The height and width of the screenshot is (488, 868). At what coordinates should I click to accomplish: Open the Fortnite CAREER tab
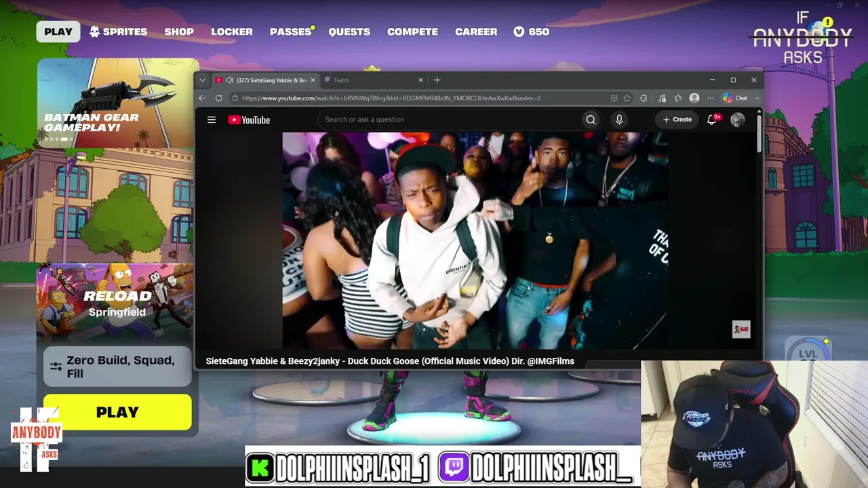coord(476,32)
